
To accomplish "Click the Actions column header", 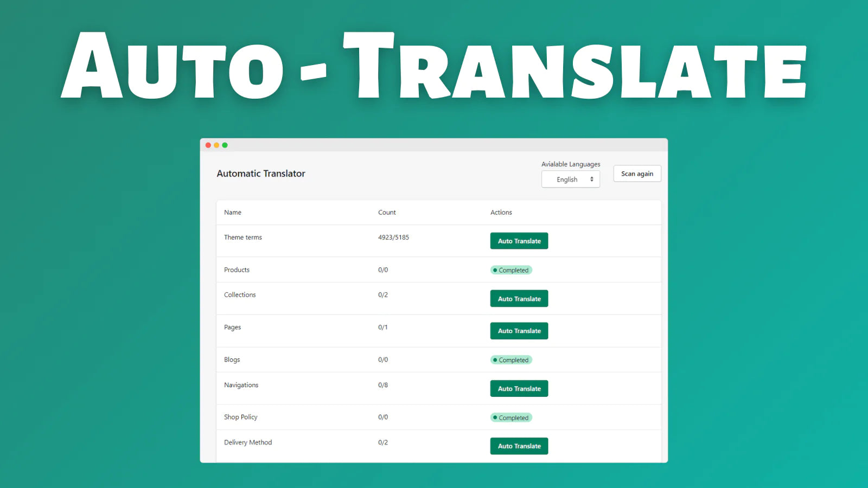I will (501, 212).
